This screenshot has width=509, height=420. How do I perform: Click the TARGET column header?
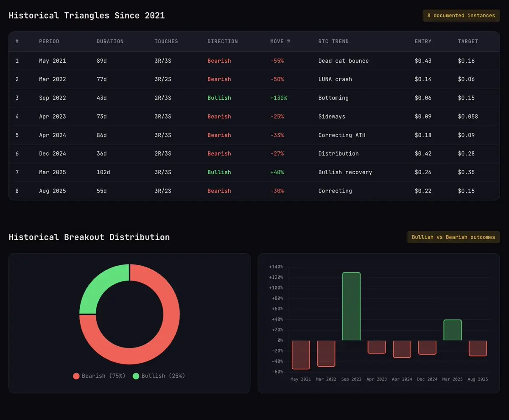[x=468, y=42]
